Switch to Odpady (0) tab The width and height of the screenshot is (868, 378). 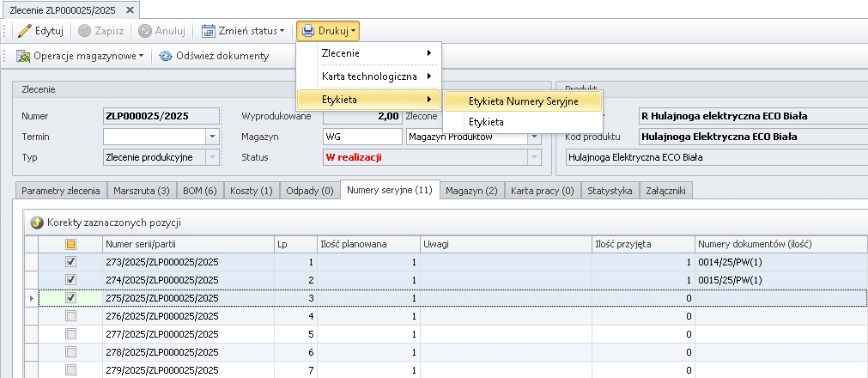310,191
